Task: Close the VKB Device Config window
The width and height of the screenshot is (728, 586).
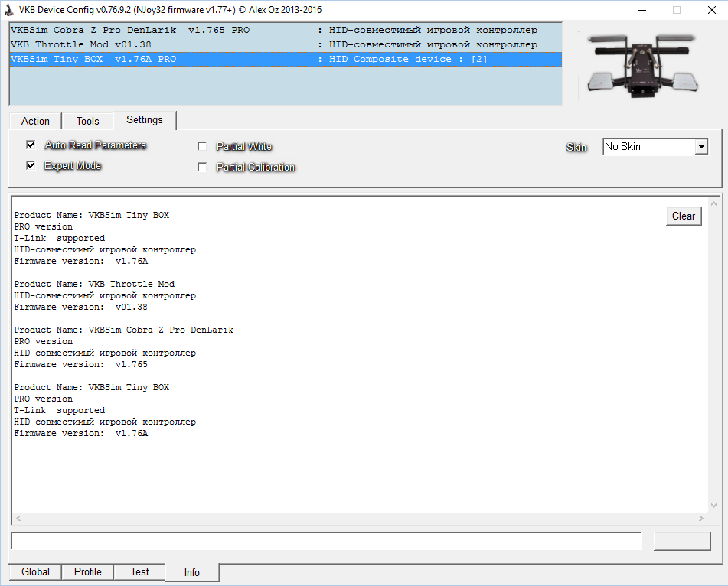Action: [711, 10]
